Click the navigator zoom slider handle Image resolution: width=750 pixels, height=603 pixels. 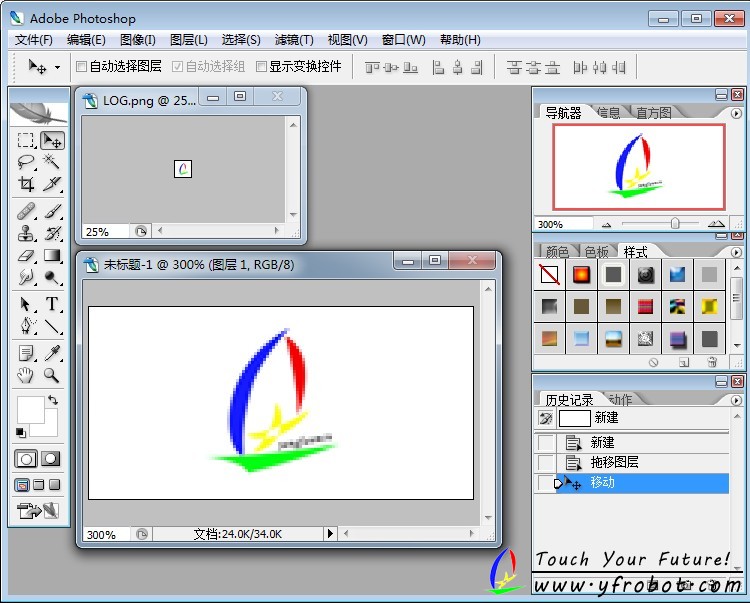675,224
